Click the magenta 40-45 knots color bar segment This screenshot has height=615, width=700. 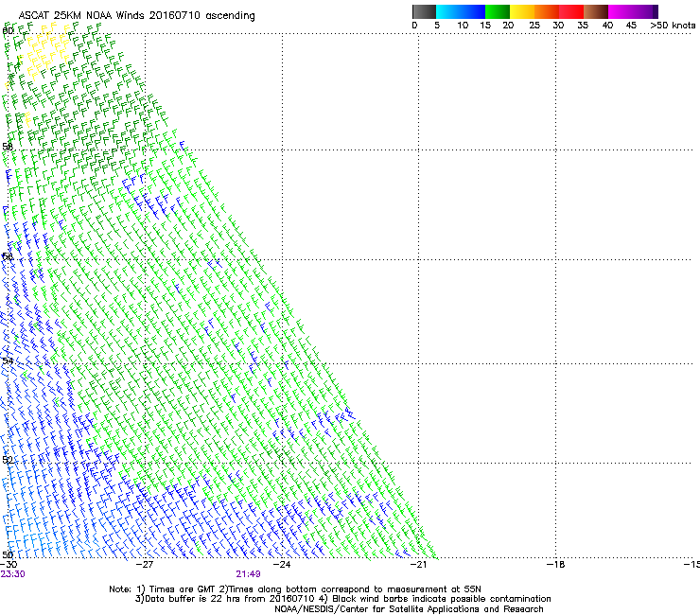[621, 11]
